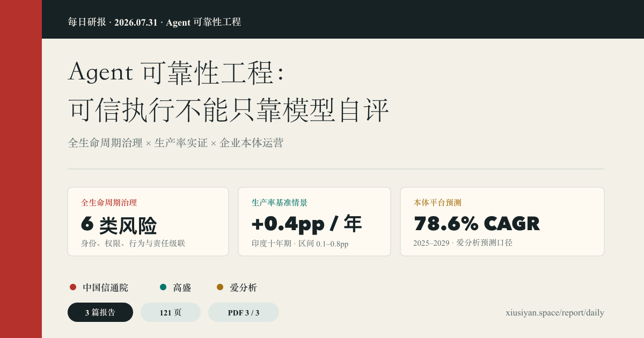644x338 pixels.
Task: Click the teal dot beside 高盛
Action: tap(163, 287)
